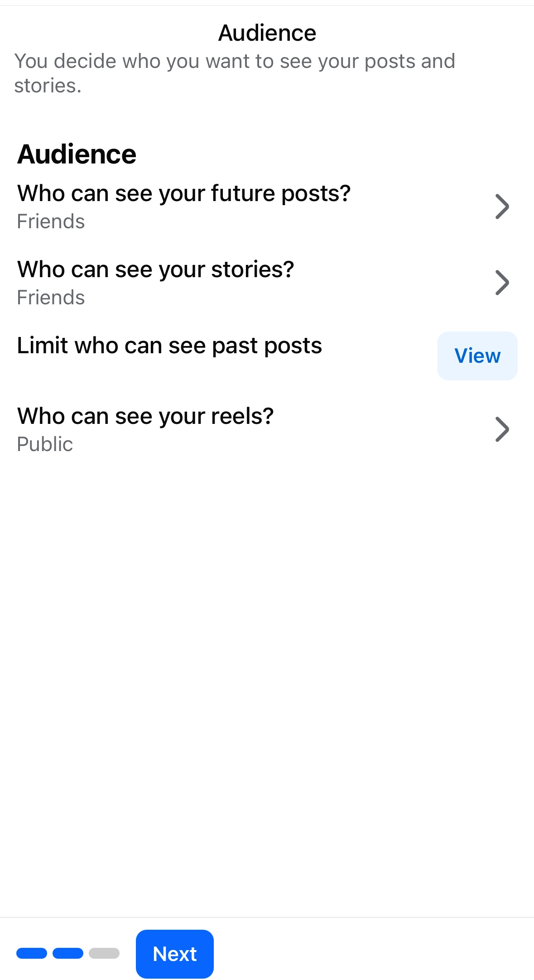
Task: Tap 'Friends' value under future posts
Action: [x=51, y=221]
